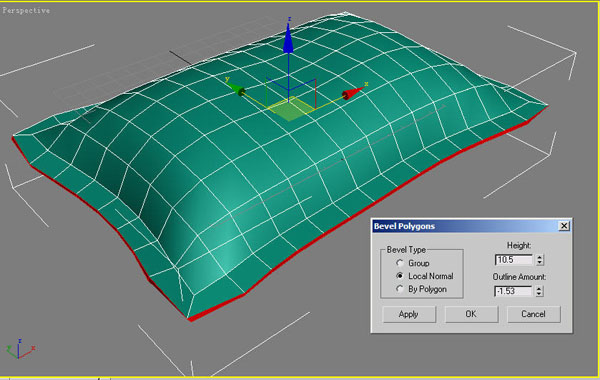
Task: Open the Perspective viewport label menu
Action: [26, 11]
